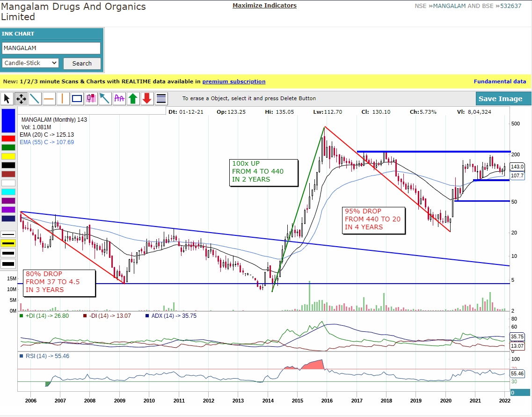
Task: Click the 107.7 EMA price tag
Action: tap(517, 176)
